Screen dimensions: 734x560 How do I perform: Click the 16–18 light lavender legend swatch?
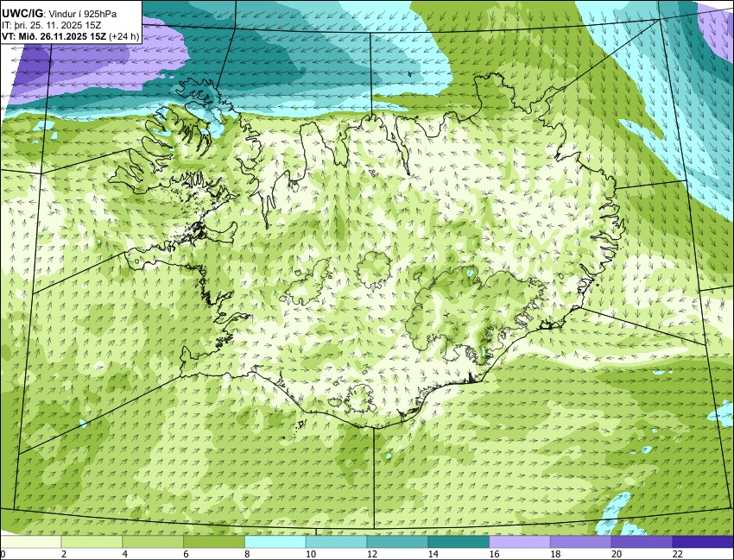click(x=520, y=542)
